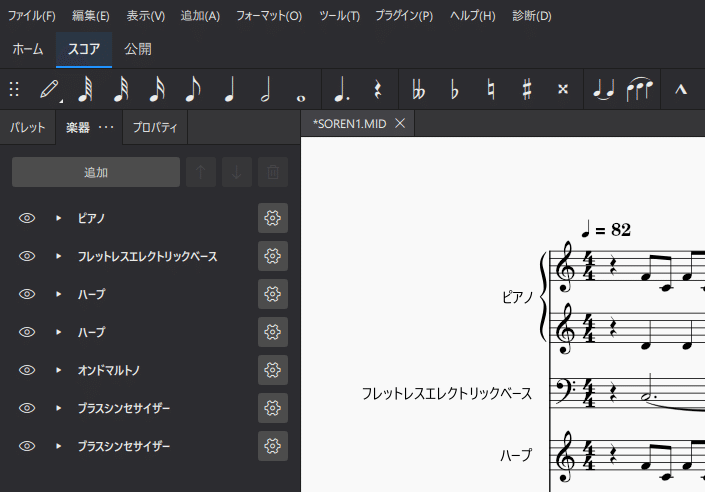Add a slur over notes
Screen dimensions: 705x492
(639, 89)
